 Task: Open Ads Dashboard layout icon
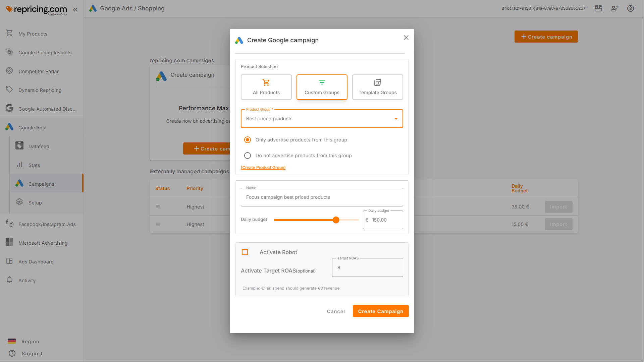tap(9, 261)
